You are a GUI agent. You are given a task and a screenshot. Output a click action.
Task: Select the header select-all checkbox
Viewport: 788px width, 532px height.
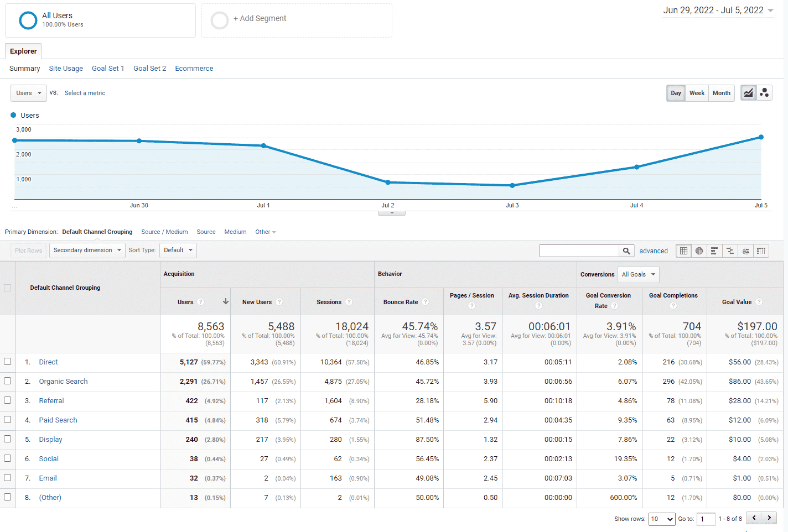8,288
